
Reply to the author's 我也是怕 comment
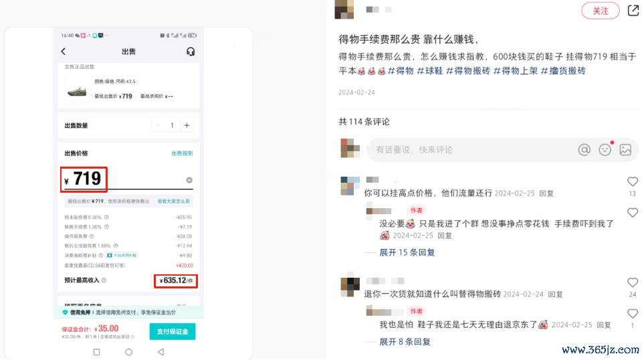pos(604,325)
